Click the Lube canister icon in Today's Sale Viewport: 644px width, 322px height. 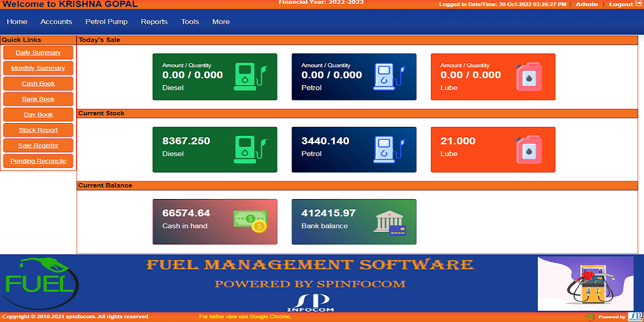(529, 77)
